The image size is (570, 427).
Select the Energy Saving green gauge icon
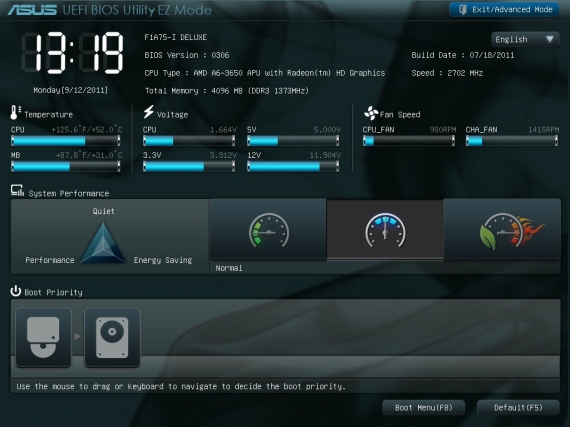pos(269,230)
